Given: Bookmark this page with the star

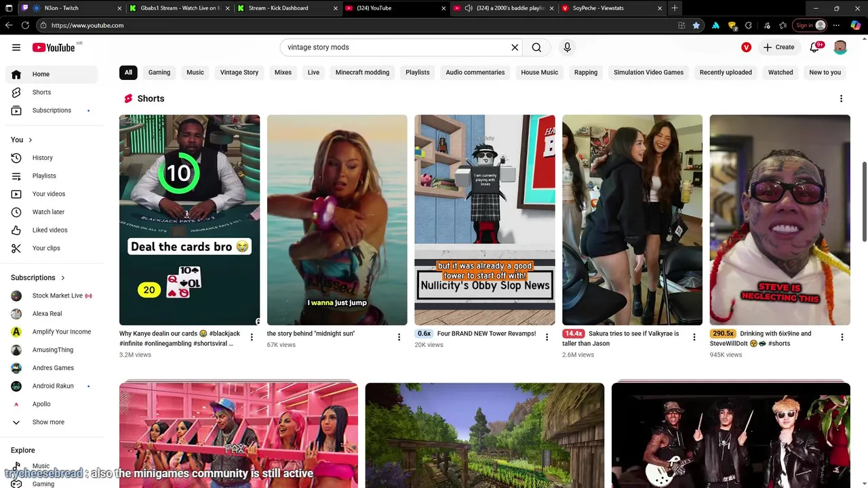Looking at the screenshot, I should pyautogui.click(x=696, y=25).
